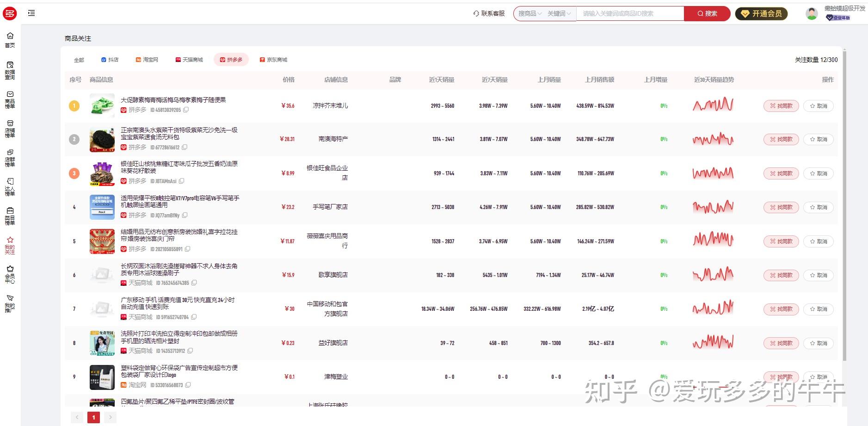The image size is (868, 426).
Task: Unfollow 广东移动手机话费充值 product via 取消
Action: [x=818, y=309]
